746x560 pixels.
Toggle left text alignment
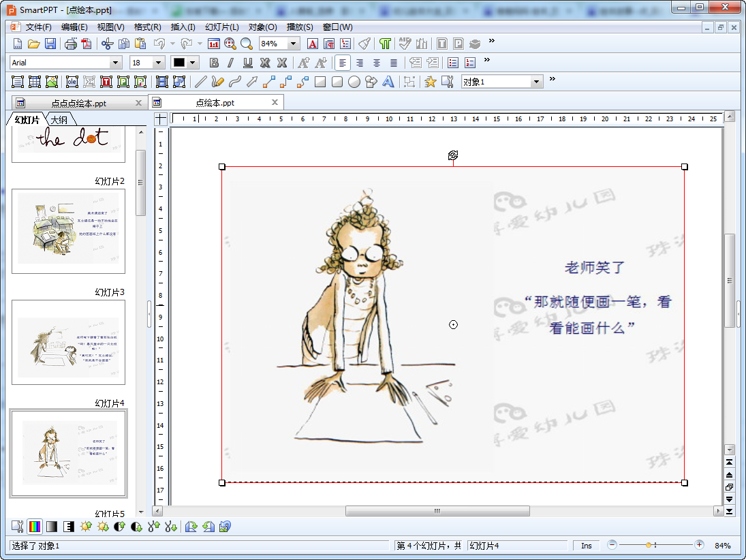pos(343,63)
